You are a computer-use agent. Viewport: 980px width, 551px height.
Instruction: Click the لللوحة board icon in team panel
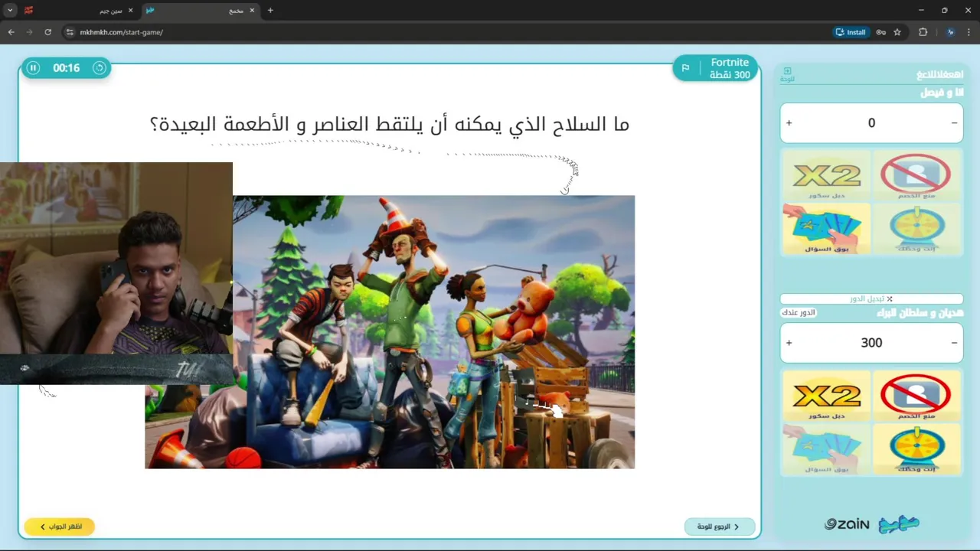787,74
